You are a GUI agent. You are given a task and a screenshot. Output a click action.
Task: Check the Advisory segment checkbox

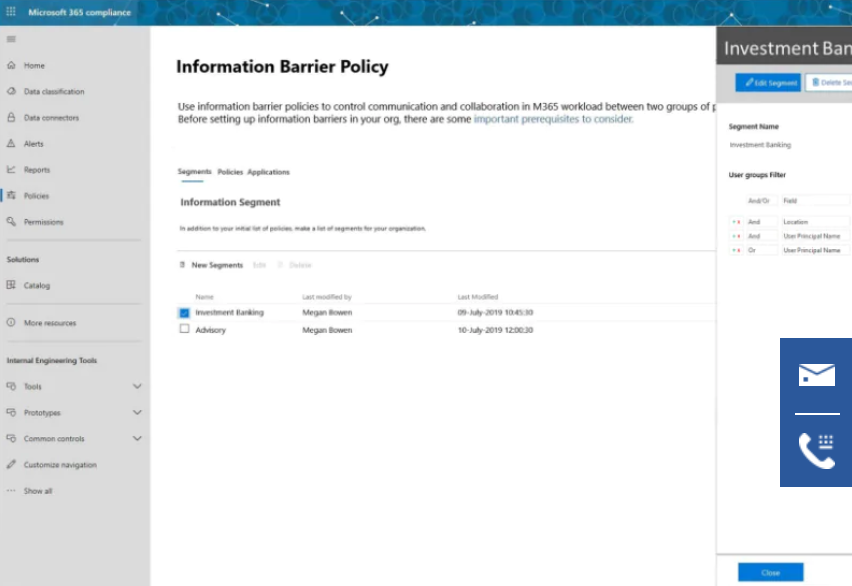click(184, 329)
